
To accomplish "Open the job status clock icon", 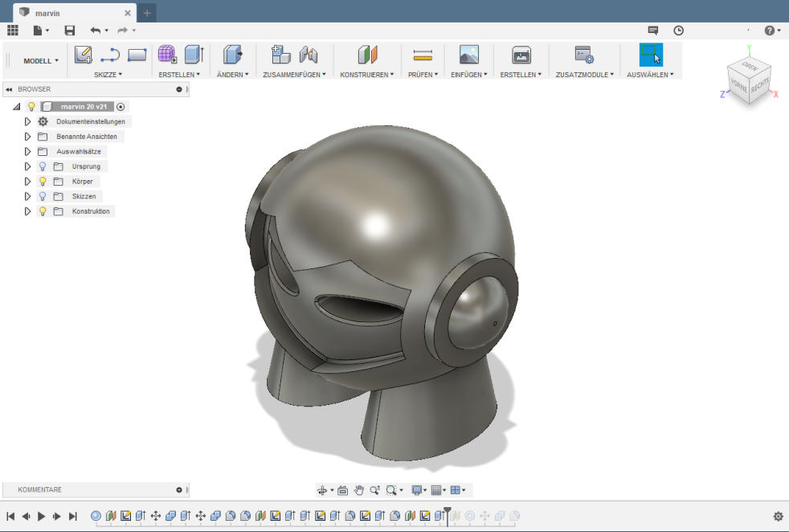I will pyautogui.click(x=678, y=31).
